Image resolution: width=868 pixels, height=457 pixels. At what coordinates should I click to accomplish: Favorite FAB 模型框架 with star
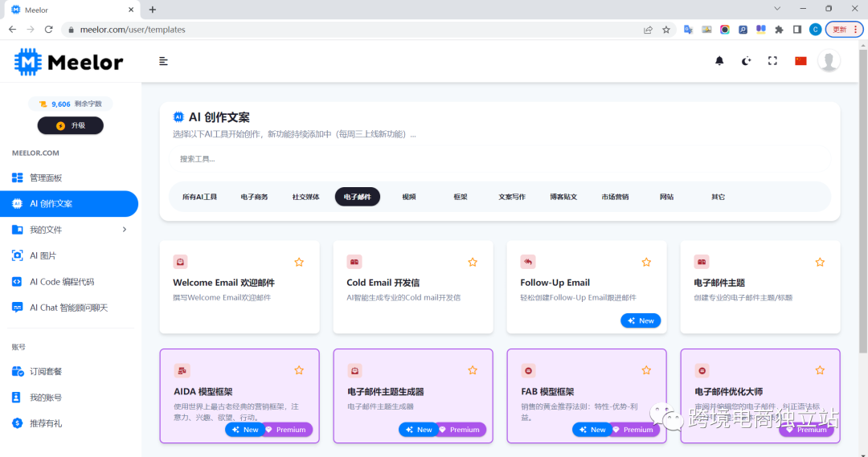point(646,370)
